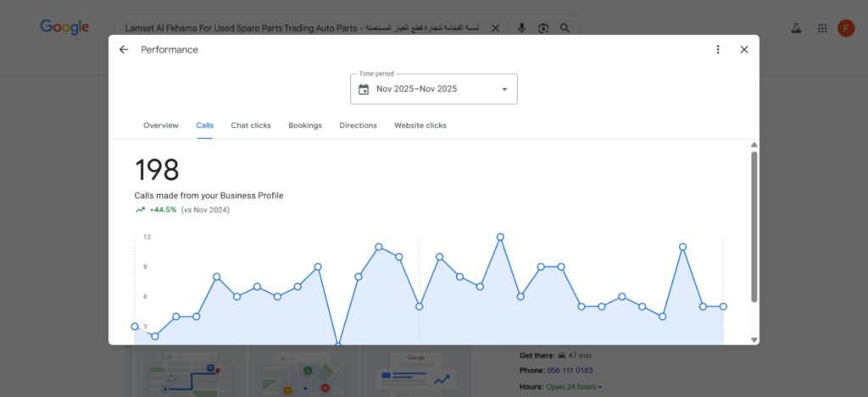The width and height of the screenshot is (868, 397).
Task: Click the microphone voice search icon
Action: [521, 28]
